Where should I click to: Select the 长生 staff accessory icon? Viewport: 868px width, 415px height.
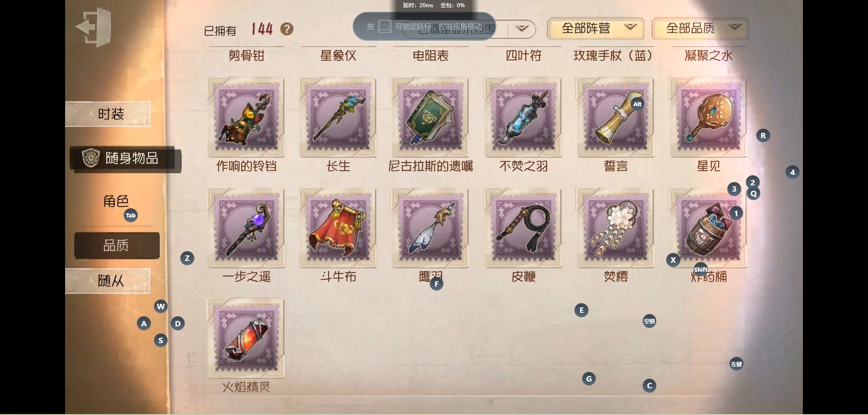point(338,117)
